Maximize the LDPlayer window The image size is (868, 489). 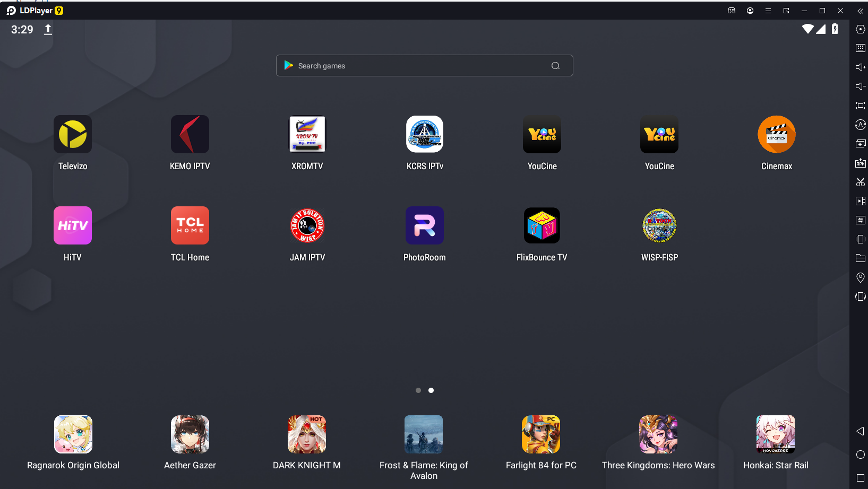[x=822, y=11]
